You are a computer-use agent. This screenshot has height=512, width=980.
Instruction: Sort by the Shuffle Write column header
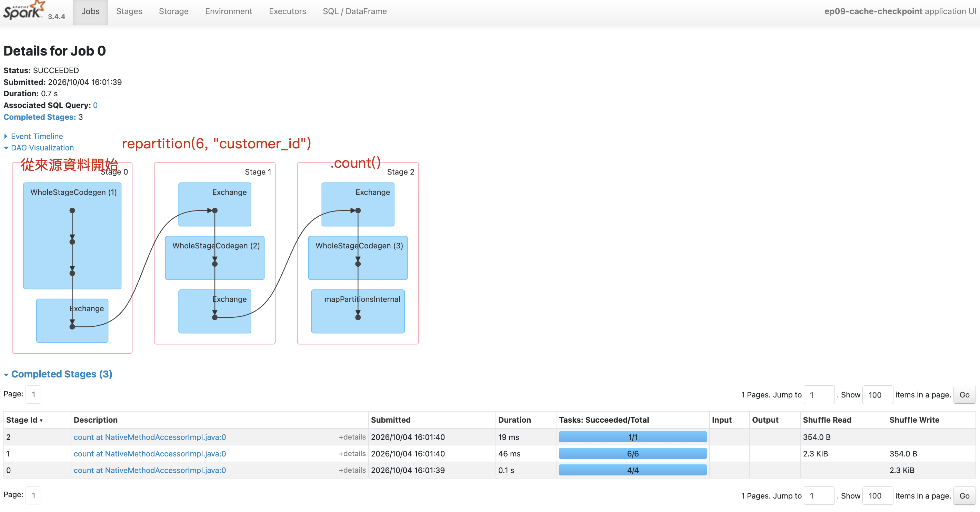pyautogui.click(x=914, y=420)
